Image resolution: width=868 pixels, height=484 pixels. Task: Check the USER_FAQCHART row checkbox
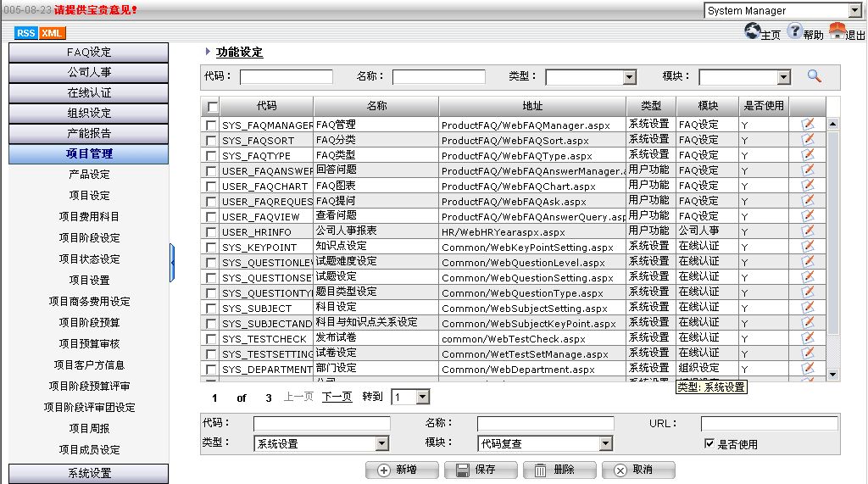click(211, 186)
